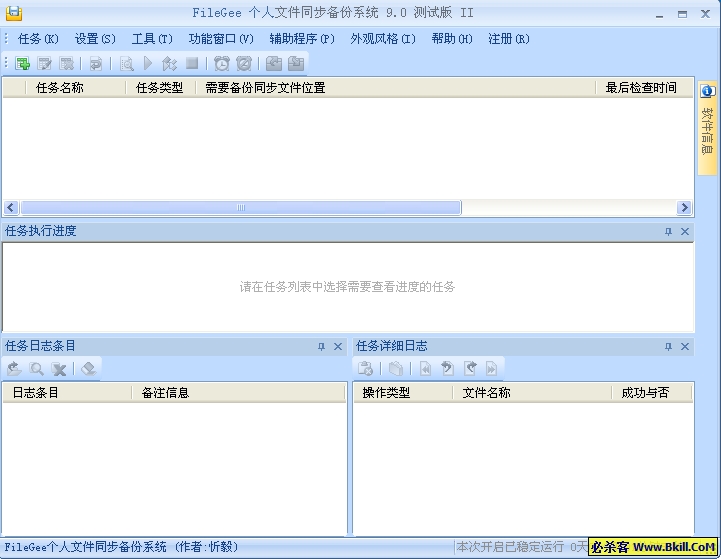721x559 pixels.
Task: Click the edit task toolbar icon
Action: point(45,64)
